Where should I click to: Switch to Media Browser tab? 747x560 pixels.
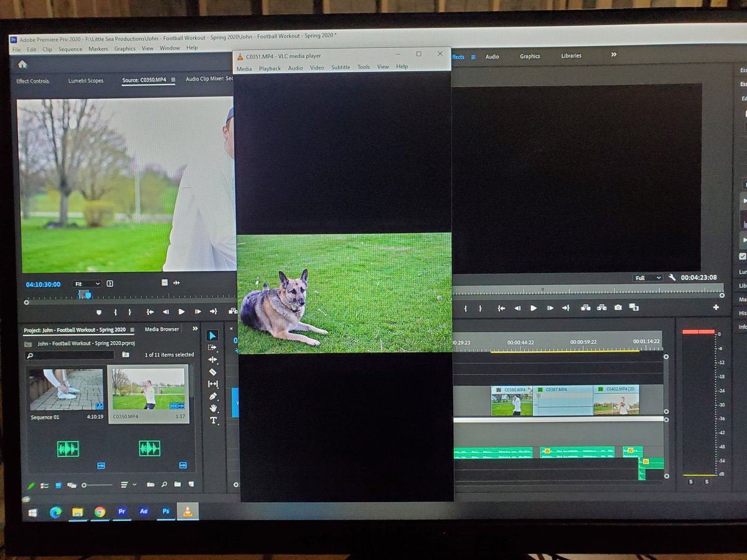(162, 329)
